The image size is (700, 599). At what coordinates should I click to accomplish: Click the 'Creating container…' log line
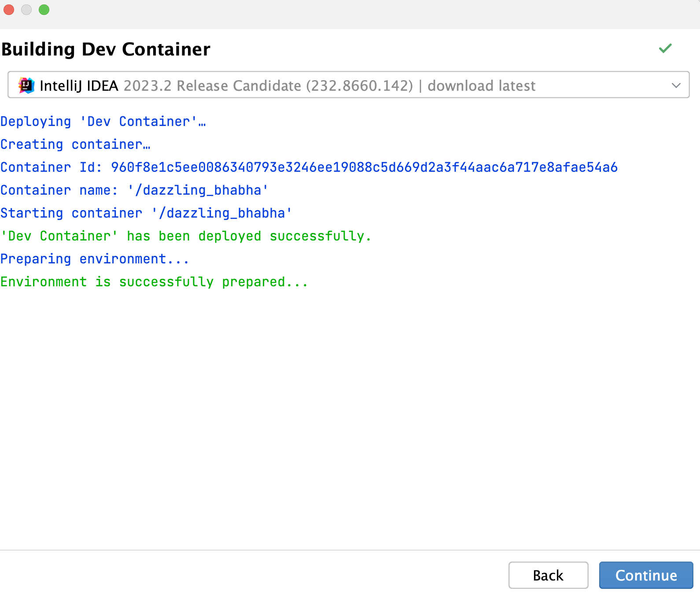coord(75,144)
